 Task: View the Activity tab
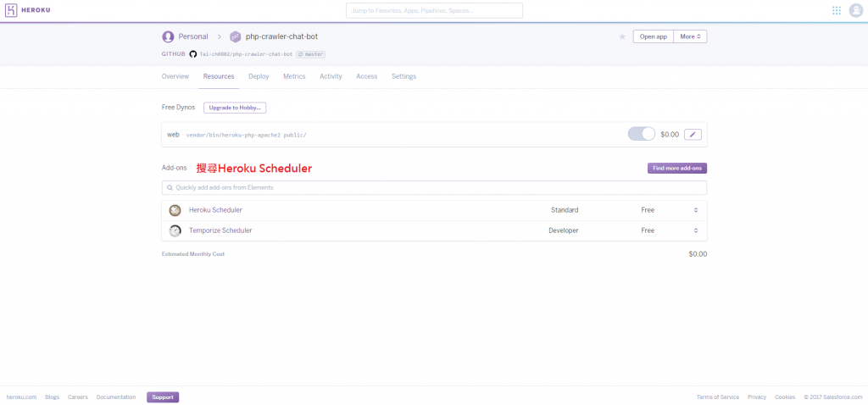331,76
